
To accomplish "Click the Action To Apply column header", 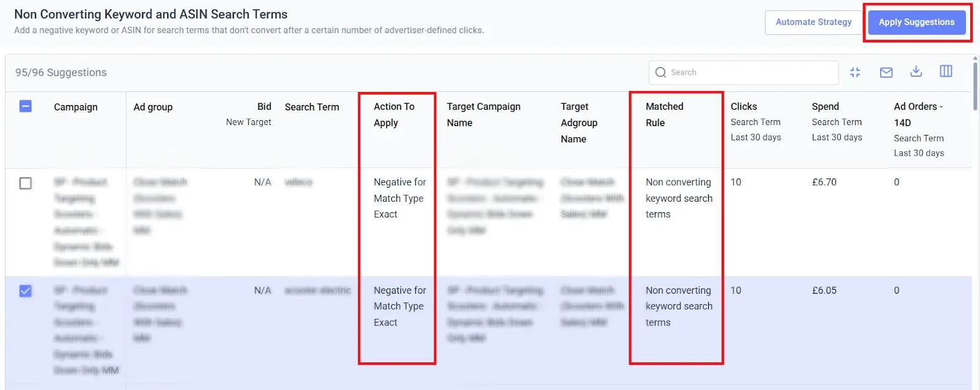I will 394,114.
